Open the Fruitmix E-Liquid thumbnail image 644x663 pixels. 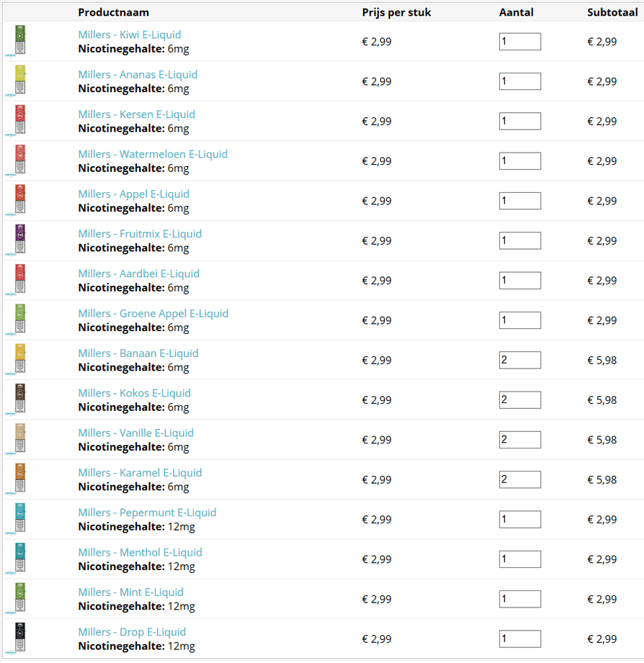19,238
